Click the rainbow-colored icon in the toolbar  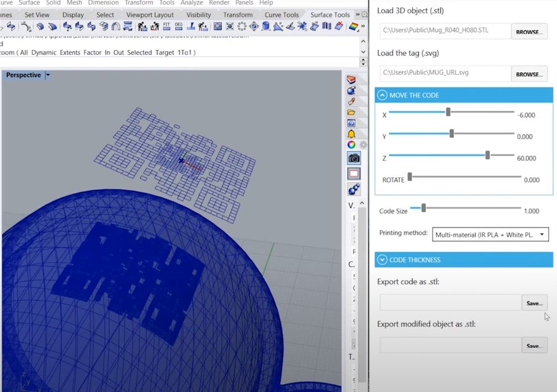[354, 26]
